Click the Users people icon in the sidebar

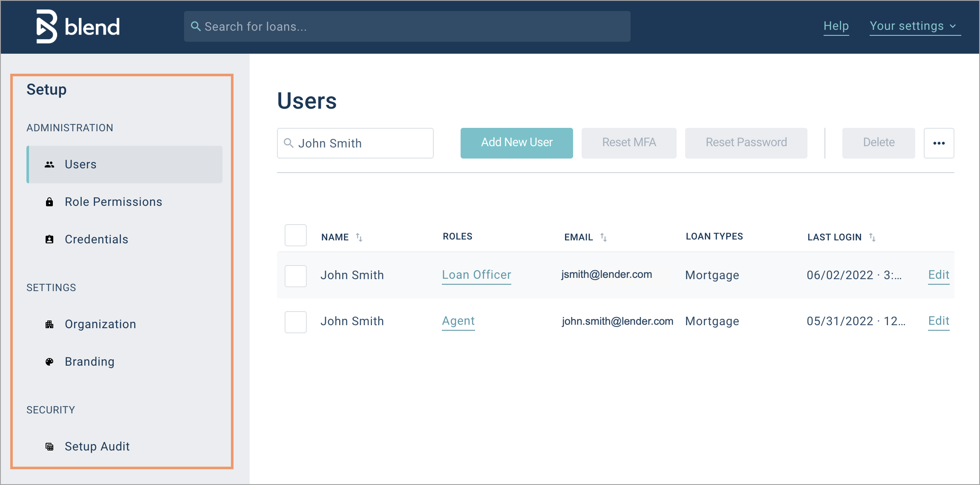coord(49,165)
